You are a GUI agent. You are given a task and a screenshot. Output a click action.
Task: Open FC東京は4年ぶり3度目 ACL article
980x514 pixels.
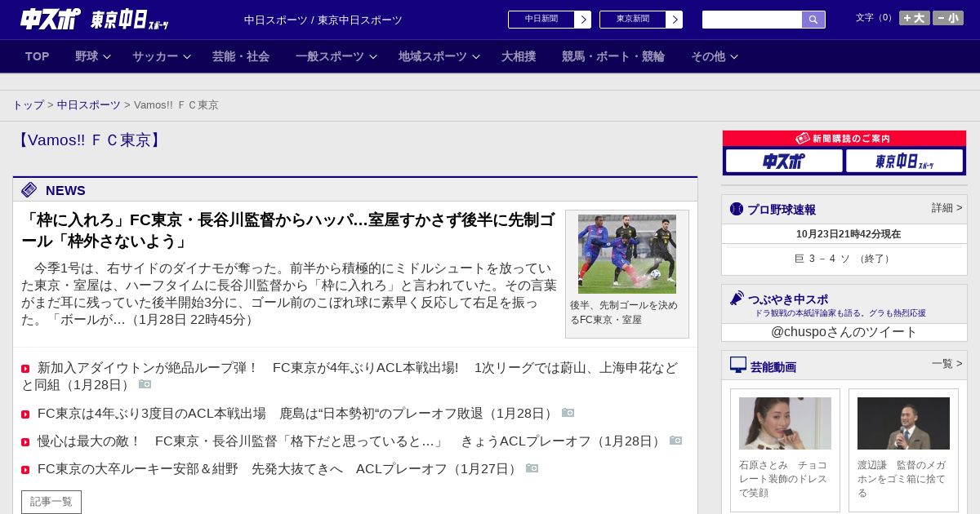297,414
